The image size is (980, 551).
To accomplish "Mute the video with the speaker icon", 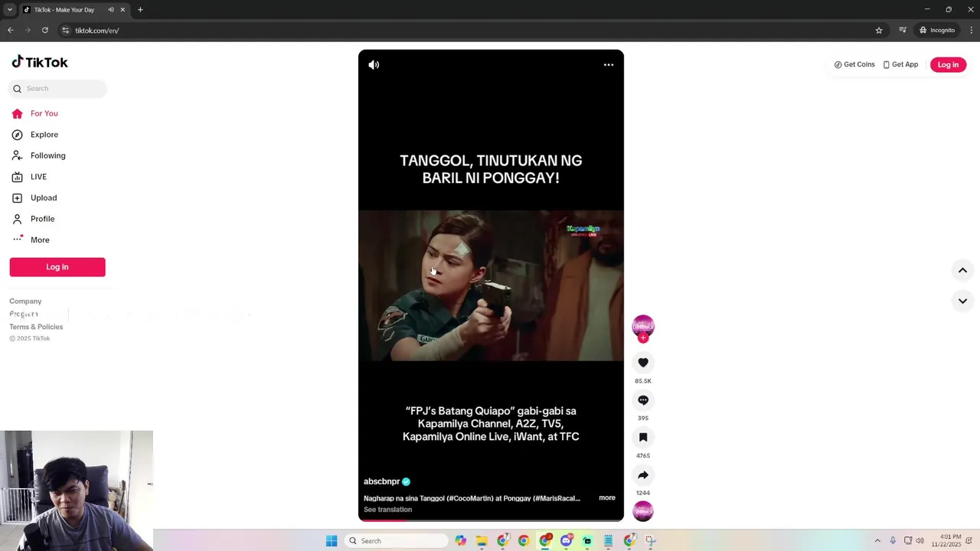I will 374,65.
